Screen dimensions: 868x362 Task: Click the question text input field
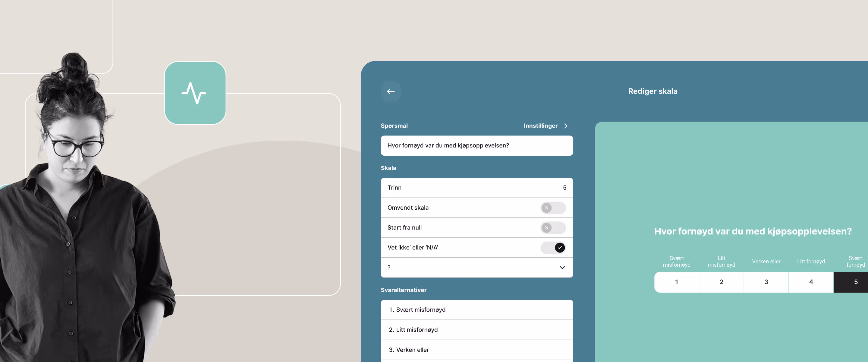477,145
